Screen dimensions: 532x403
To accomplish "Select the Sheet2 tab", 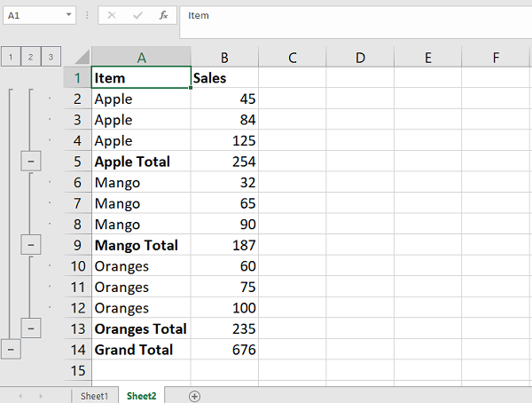I will (141, 396).
